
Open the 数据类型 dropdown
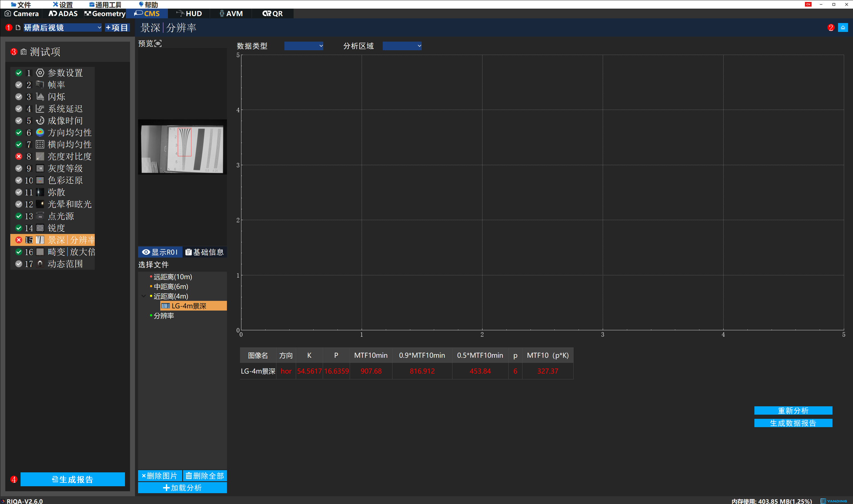(x=304, y=46)
